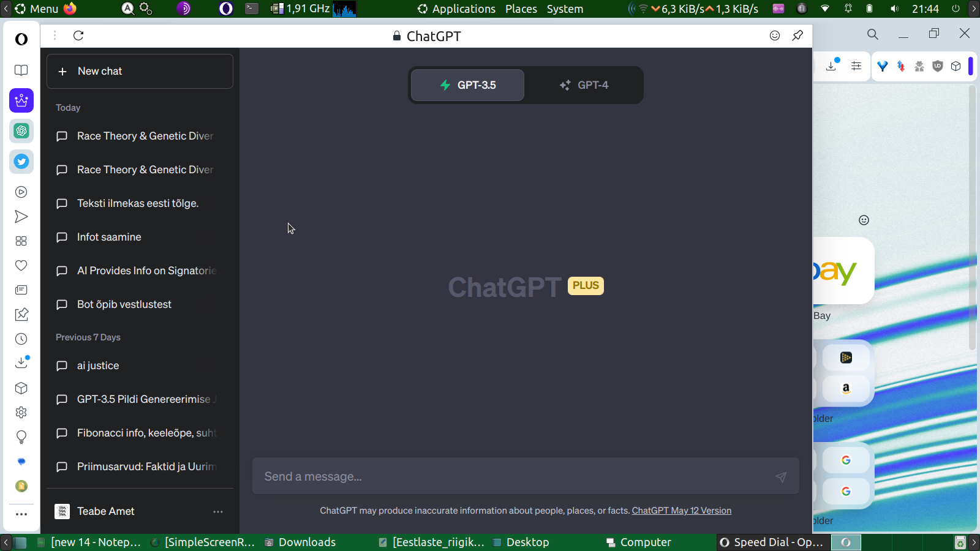The width and height of the screenshot is (980, 551).
Task: Open the Extensions cube icon in sidebar
Action: pos(21,388)
